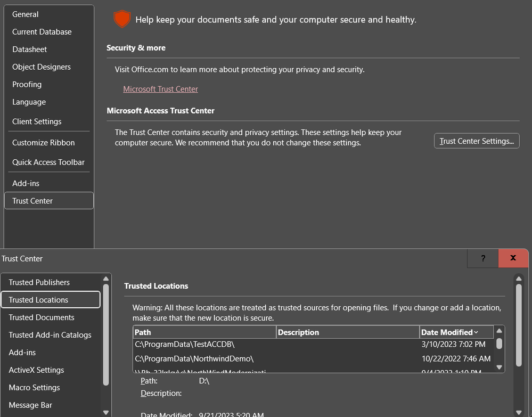Viewport: 532px width, 417px height.
Task: Open Add-ins in Access Options sidebar
Action: pyautogui.click(x=26, y=183)
